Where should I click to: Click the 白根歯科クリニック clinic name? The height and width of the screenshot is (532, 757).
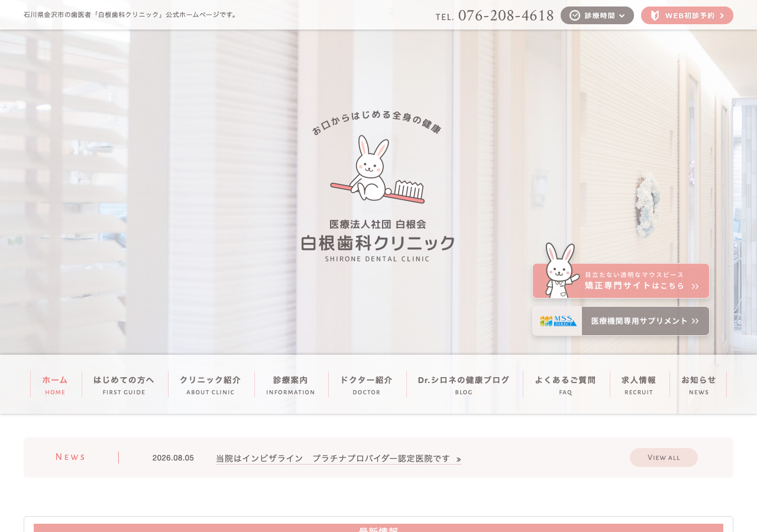(x=378, y=243)
